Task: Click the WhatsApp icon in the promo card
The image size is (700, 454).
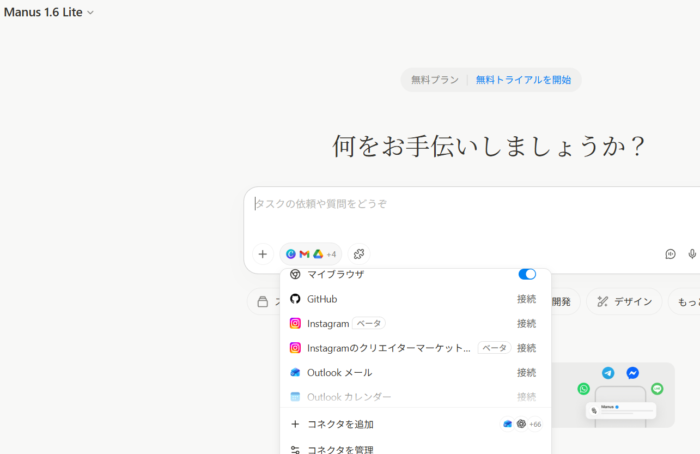Action: pyautogui.click(x=583, y=389)
